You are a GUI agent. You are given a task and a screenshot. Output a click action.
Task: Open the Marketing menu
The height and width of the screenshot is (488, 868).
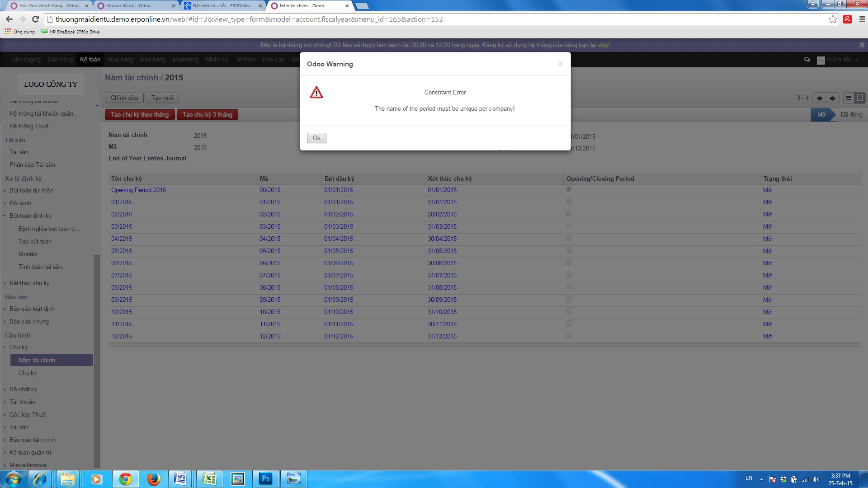185,59
